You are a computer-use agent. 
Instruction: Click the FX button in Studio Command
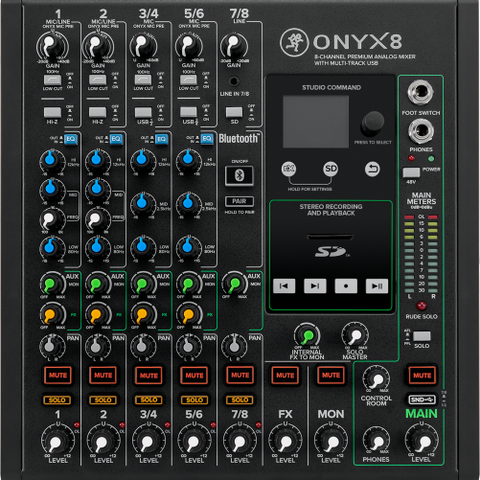coord(289,169)
